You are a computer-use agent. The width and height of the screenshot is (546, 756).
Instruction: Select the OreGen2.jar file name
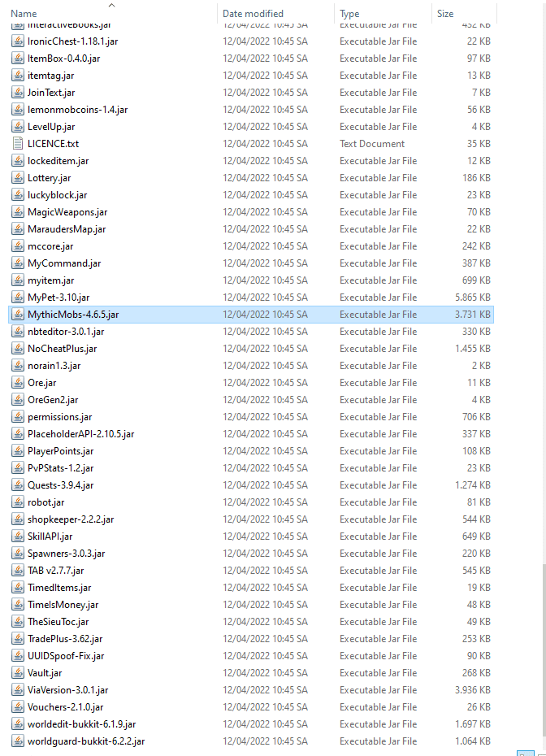[53, 400]
